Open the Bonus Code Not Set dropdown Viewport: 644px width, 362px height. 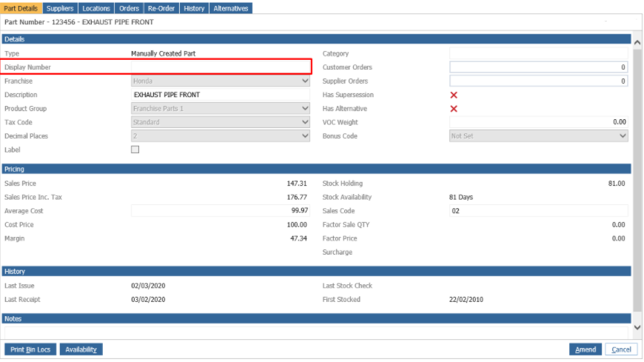(538, 136)
